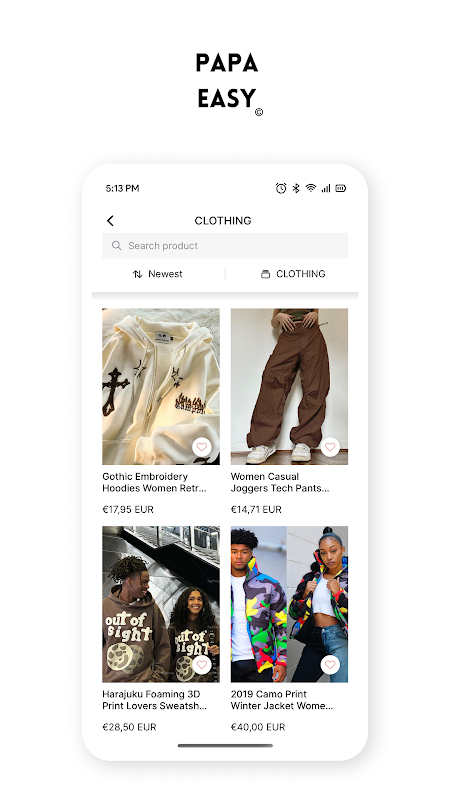Click the sort arrows icon
The image size is (450, 800).
[137, 274]
